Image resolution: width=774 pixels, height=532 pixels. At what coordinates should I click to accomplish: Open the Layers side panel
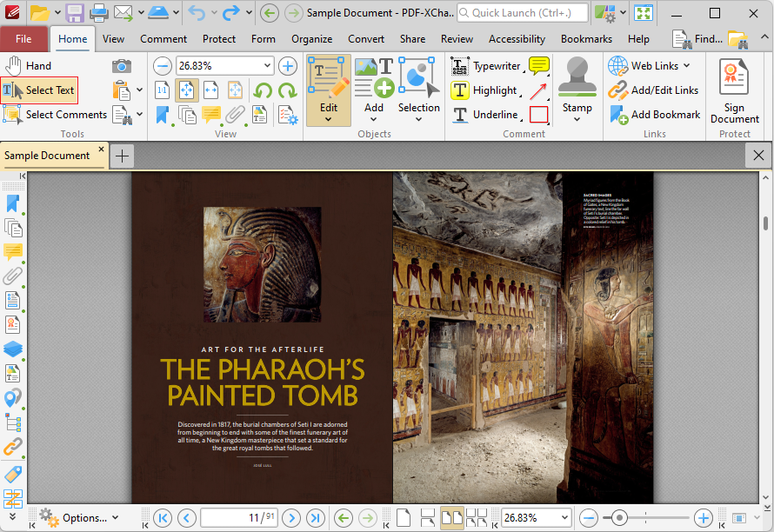click(x=12, y=349)
